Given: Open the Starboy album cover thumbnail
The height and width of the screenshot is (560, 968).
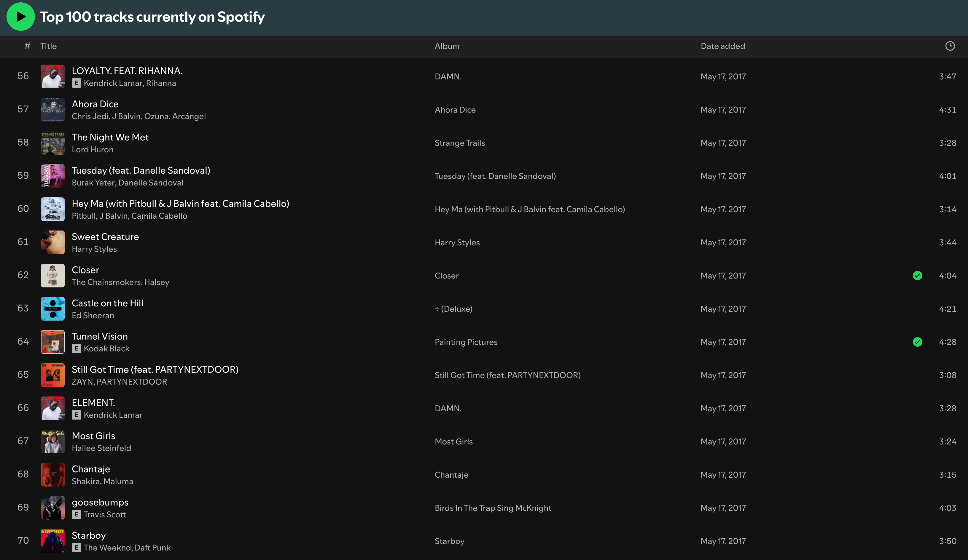Looking at the screenshot, I should pos(52,541).
